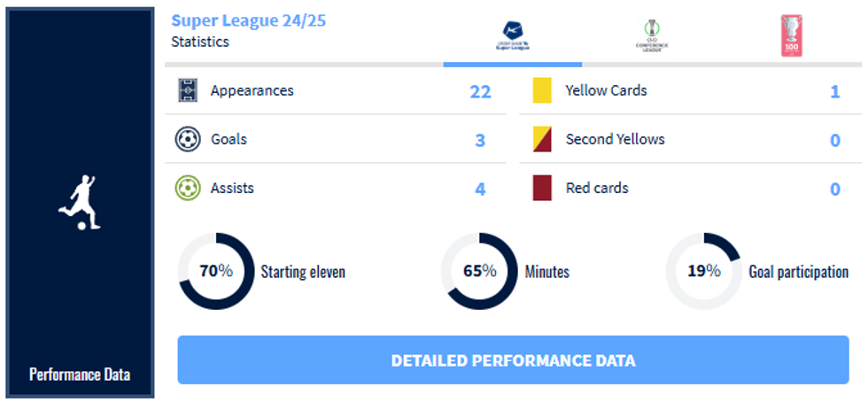
Task: Click the Super League 24/25 heading link
Action: pos(248,19)
